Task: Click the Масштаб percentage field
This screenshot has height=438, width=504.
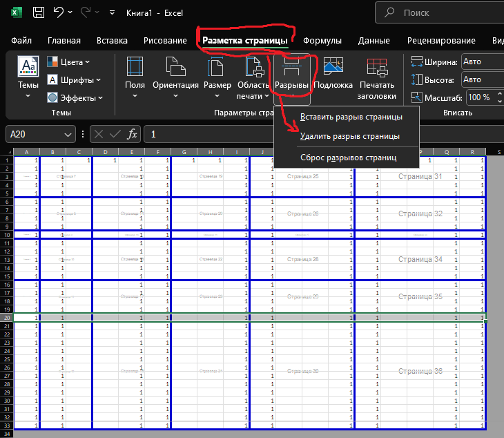Action: [x=481, y=97]
